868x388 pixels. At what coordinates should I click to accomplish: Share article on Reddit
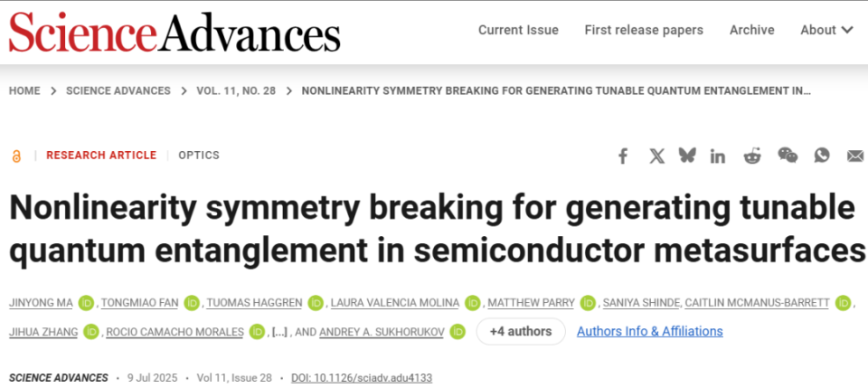(751, 156)
